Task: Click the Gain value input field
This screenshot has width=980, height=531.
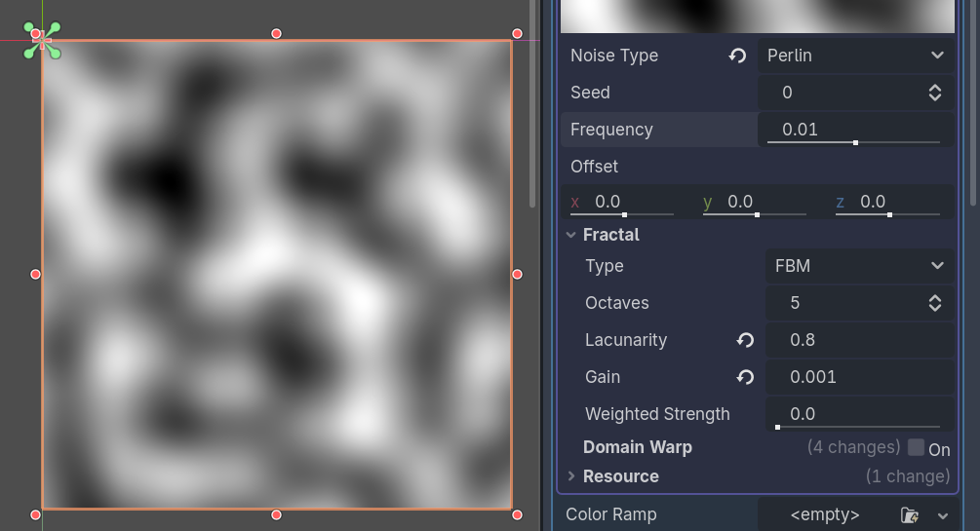Action: 859,377
